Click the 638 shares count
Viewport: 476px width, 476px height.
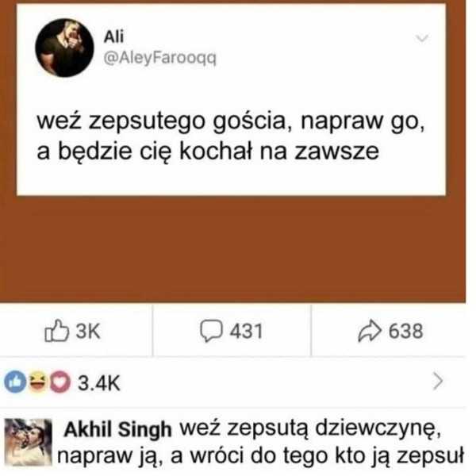406,331
